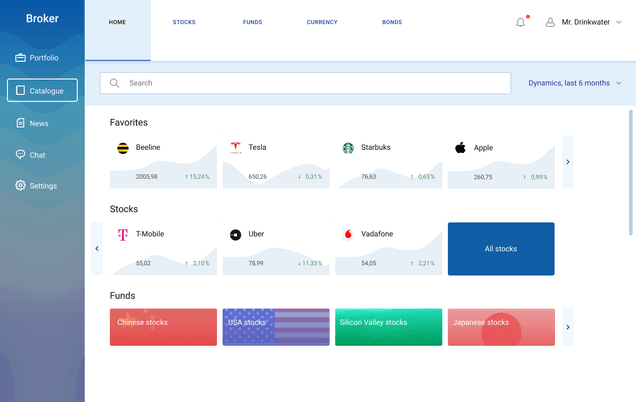Open the Starbuks stock card
This screenshot has height=402, width=636.
tap(389, 162)
